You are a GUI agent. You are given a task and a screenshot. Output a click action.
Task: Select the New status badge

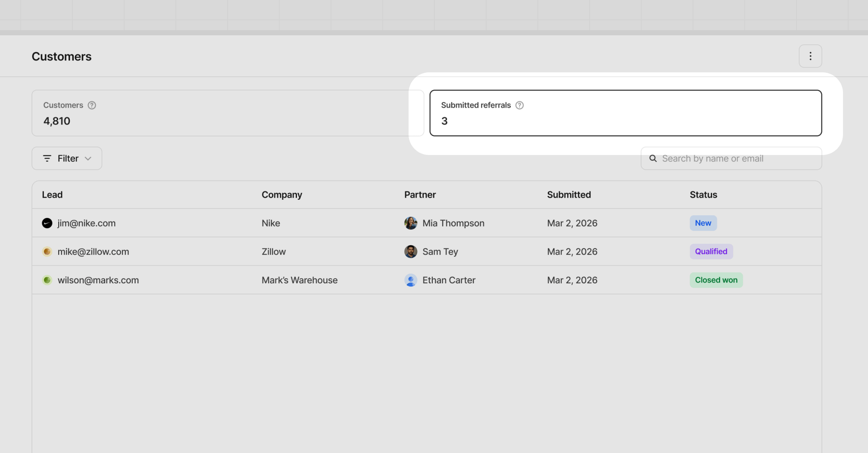click(x=703, y=223)
